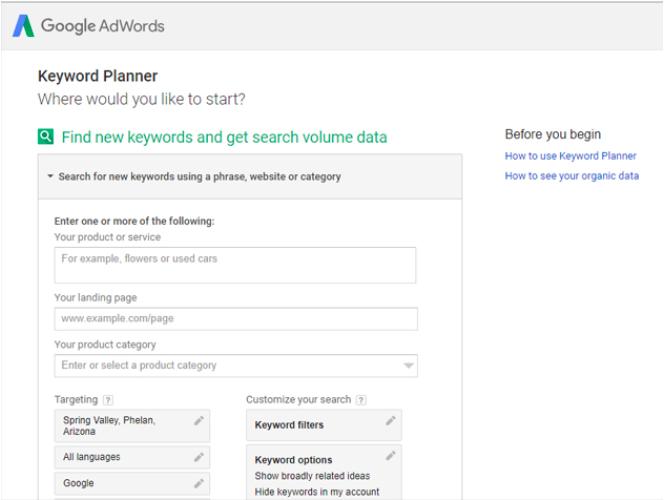Click Find new keywords heading link
Image resolution: width=664 pixels, height=500 pixels.
[224, 137]
